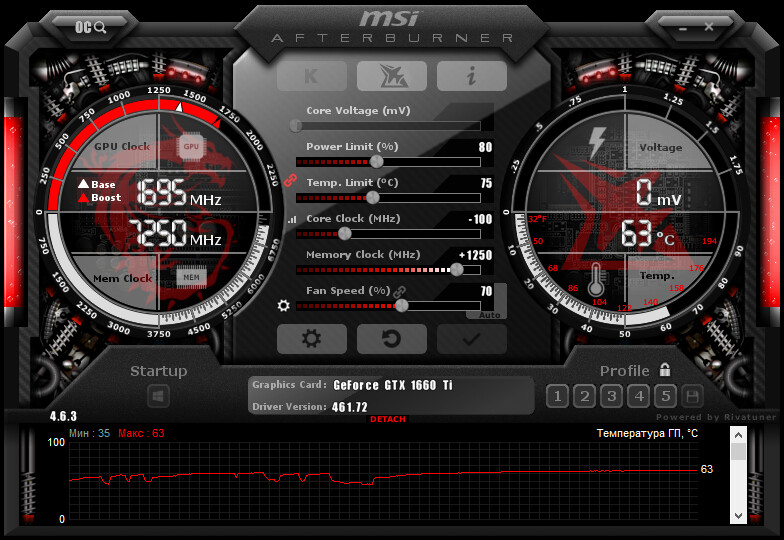Click the red DETACH link

388,419
